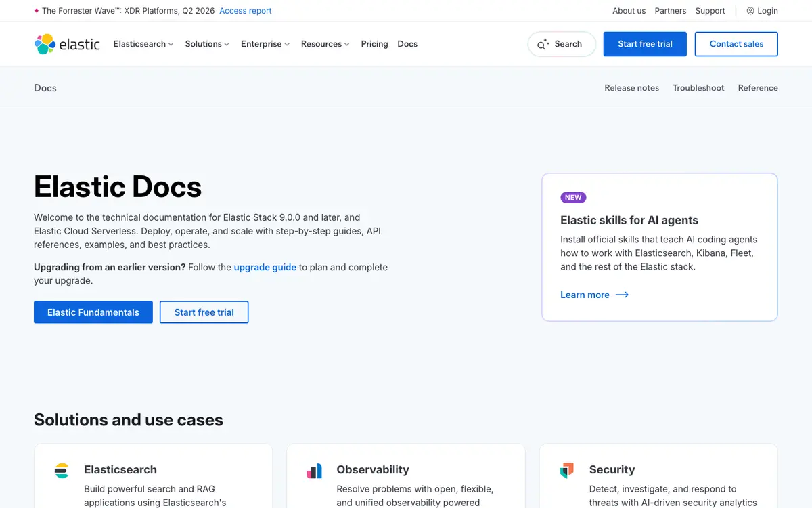The height and width of the screenshot is (508, 812).
Task: Open the Security solution card title
Action: click(612, 469)
